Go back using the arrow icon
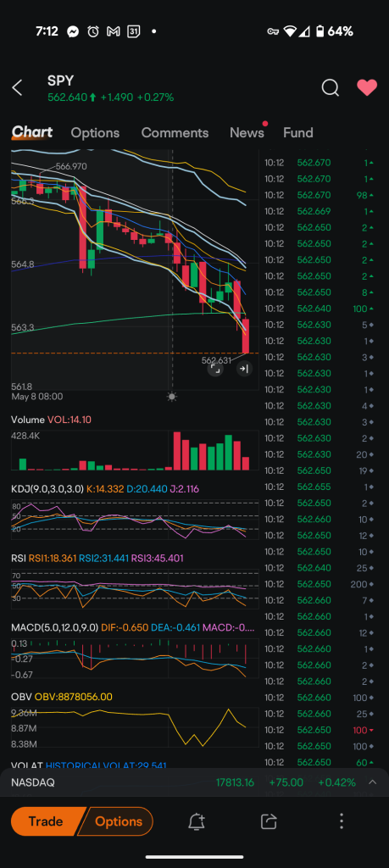The height and width of the screenshot is (868, 389). coord(18,87)
